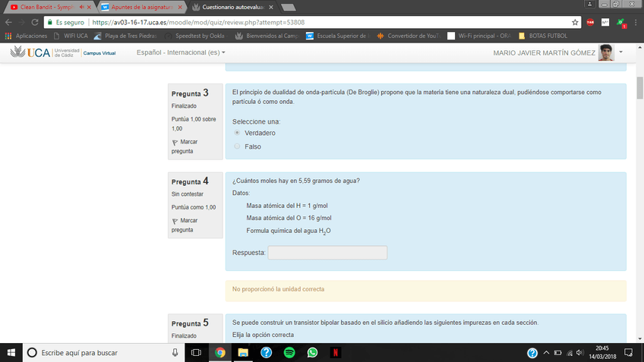Open the Windows Start menu
This screenshot has height=362, width=644.
(x=11, y=353)
